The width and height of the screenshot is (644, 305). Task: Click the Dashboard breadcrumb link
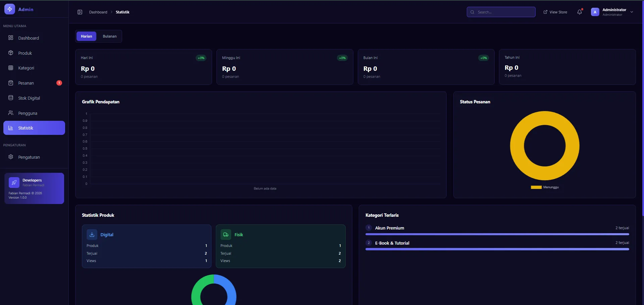coord(98,12)
